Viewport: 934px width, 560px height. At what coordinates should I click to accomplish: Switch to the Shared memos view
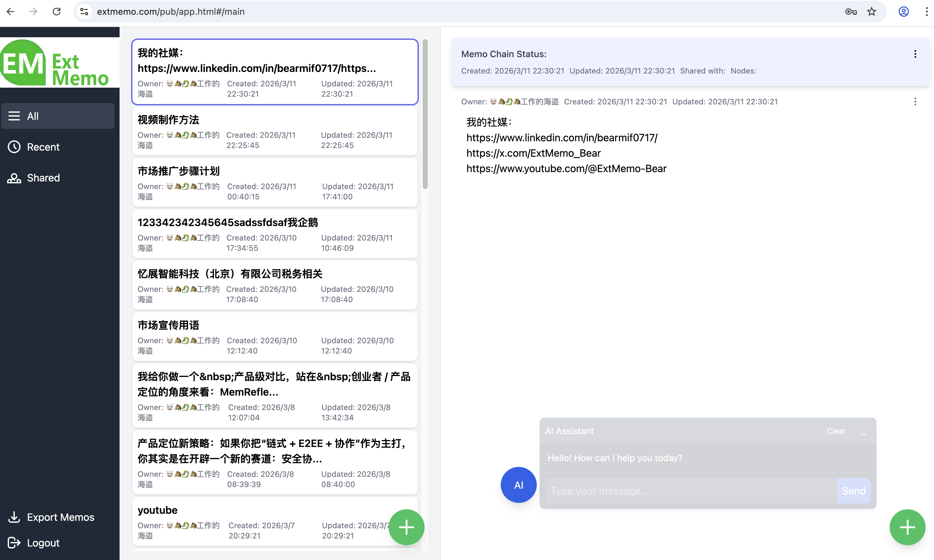point(43,178)
